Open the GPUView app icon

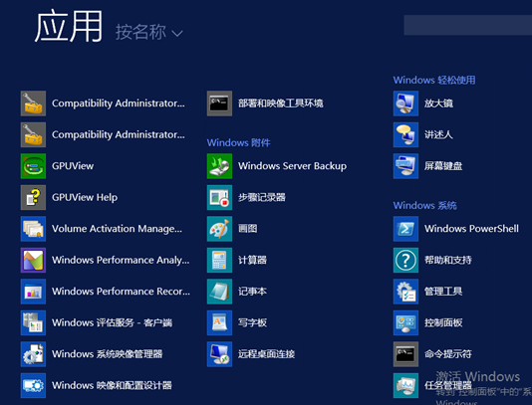coord(33,166)
